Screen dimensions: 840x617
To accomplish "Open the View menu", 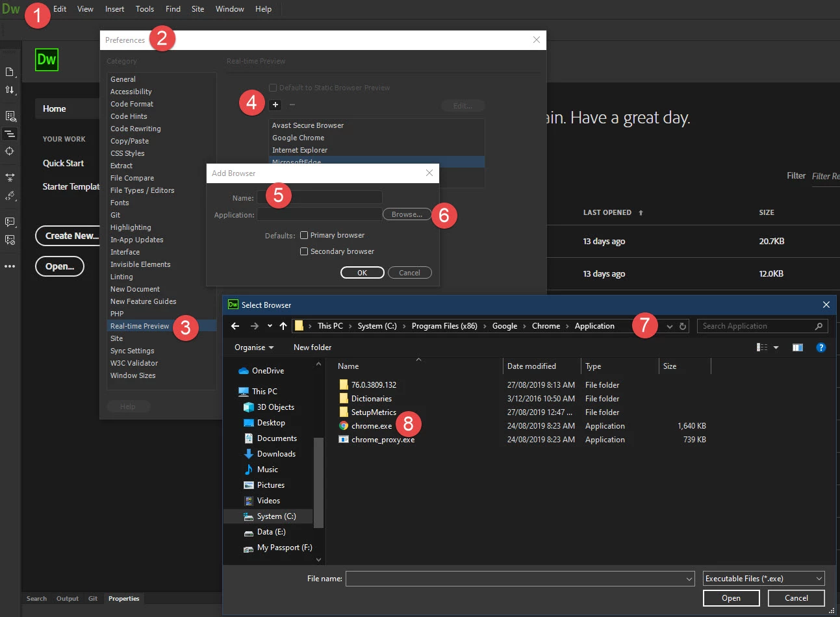I will pos(85,9).
